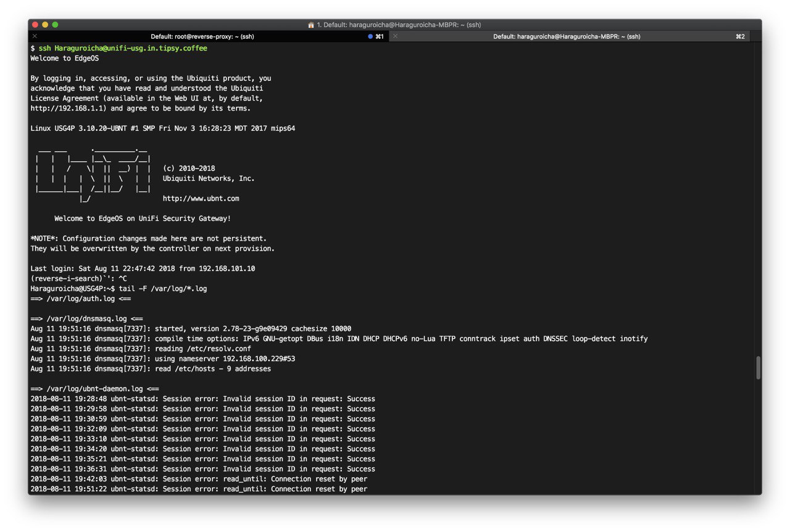Click the '==> /var/log/auth.log <==' header
This screenshot has height=532, width=790.
tap(80, 299)
